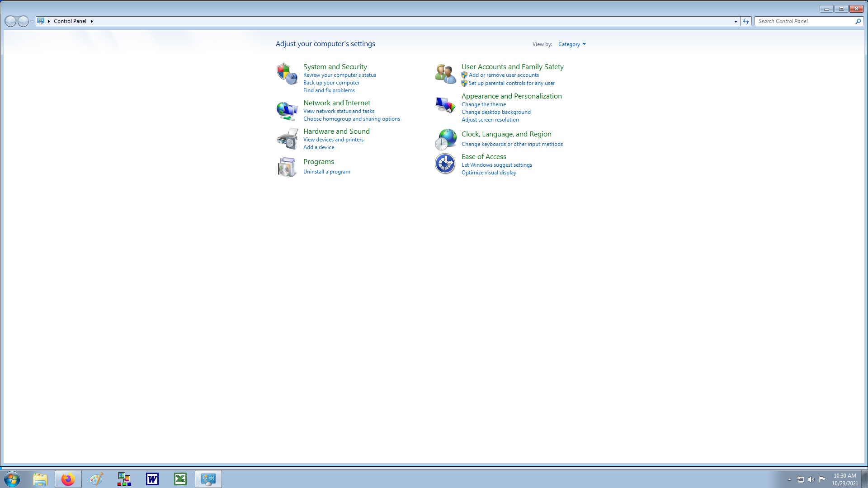Open the System and Security shield icon

click(287, 74)
